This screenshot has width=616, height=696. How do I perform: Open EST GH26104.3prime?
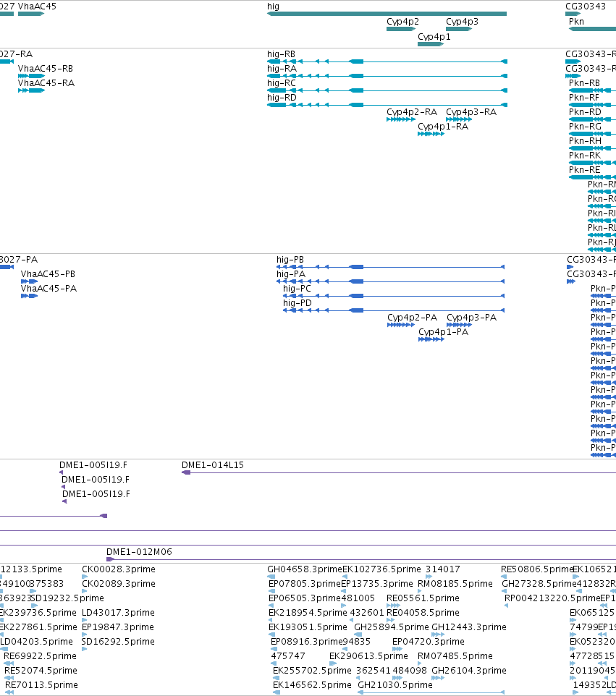[469, 670]
